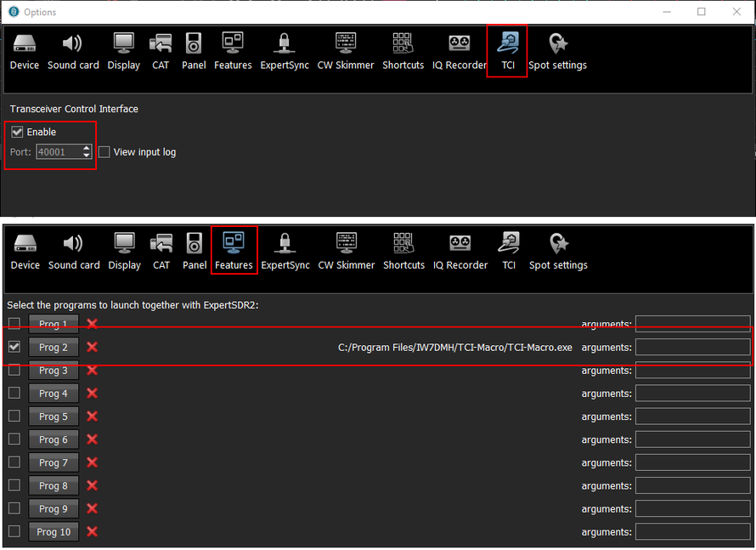Click Prog 2 arguments field
The image size is (756, 550).
[693, 347]
